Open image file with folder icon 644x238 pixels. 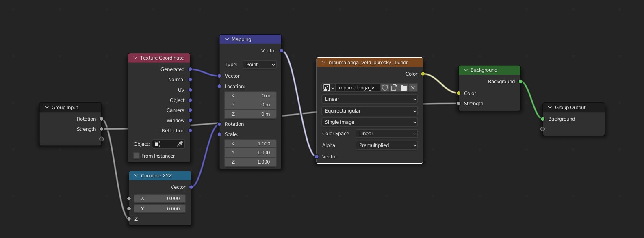pos(403,88)
